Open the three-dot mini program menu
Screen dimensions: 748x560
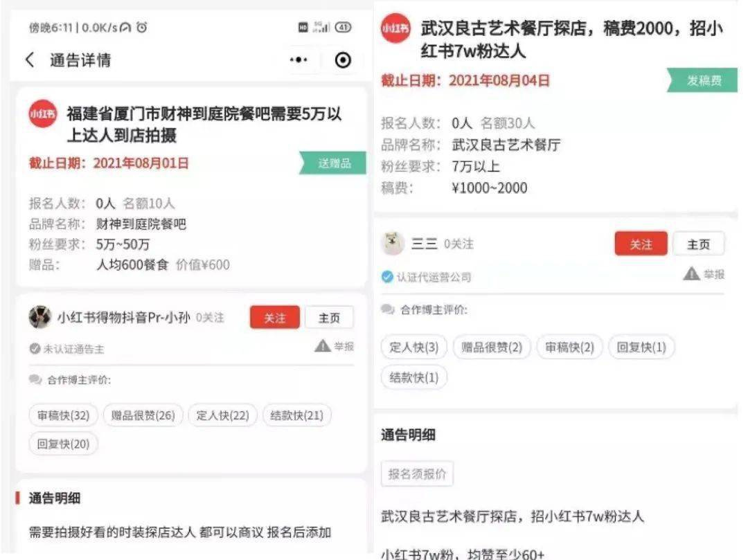click(x=299, y=60)
